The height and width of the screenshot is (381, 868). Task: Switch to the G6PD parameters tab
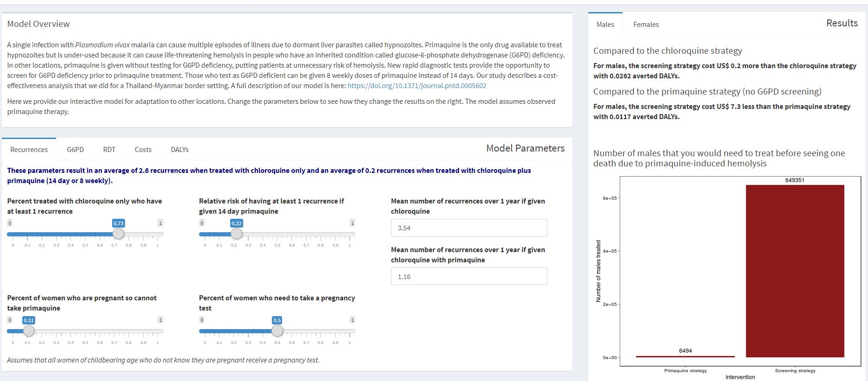pos(75,149)
